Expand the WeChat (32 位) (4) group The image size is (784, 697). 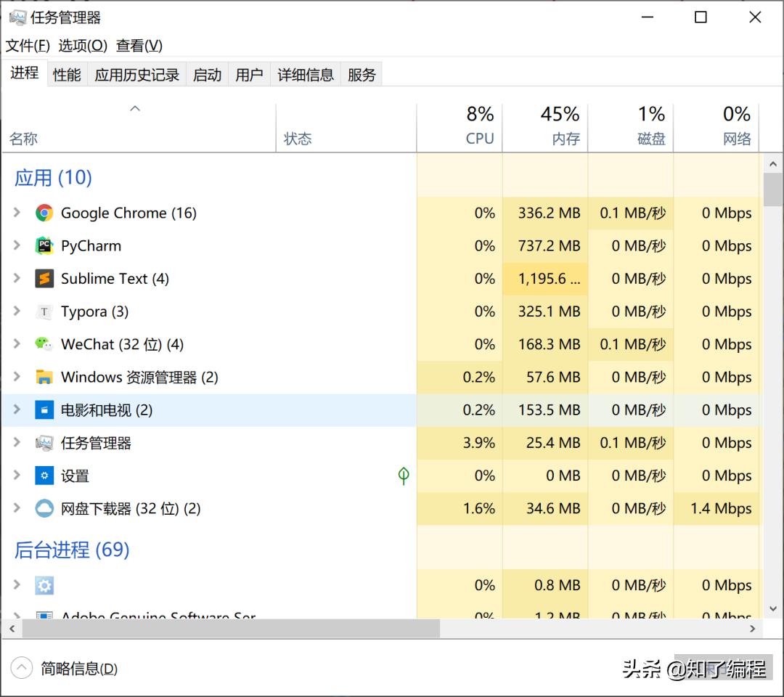pos(16,344)
